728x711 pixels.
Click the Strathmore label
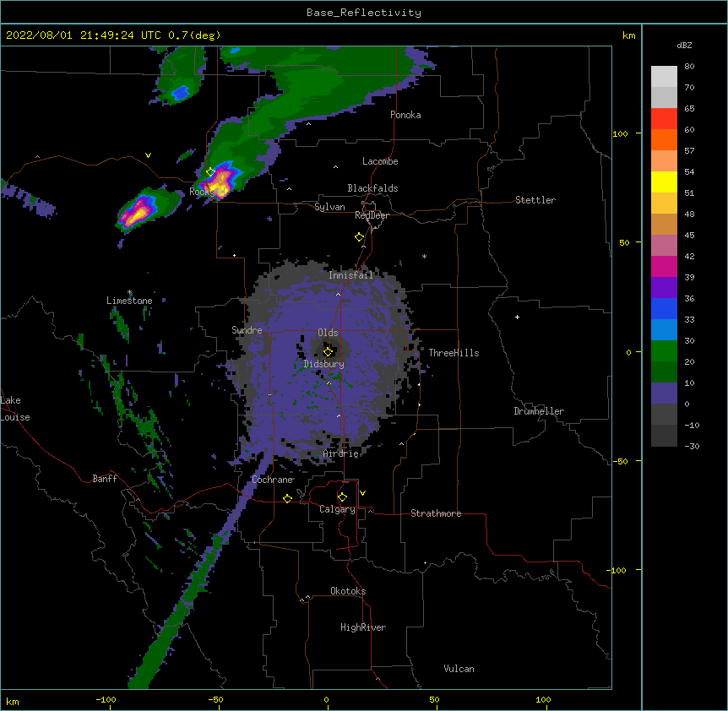436,513
